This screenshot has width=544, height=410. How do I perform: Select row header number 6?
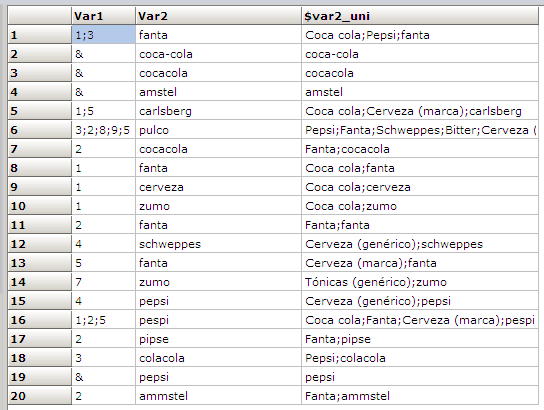(x=40, y=130)
